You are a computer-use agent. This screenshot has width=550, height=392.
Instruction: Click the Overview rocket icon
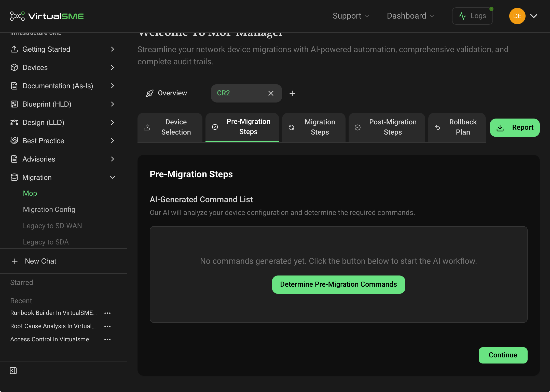click(x=150, y=93)
